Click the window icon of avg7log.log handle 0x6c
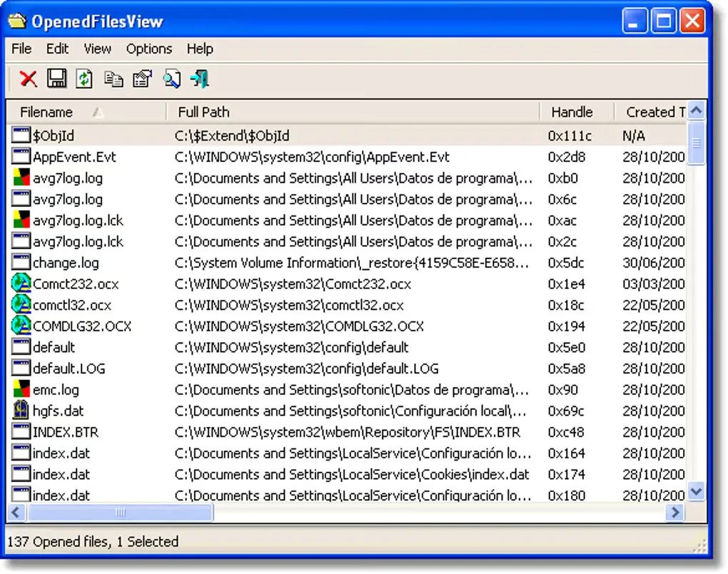Image resolution: width=728 pixels, height=574 pixels. [21, 198]
